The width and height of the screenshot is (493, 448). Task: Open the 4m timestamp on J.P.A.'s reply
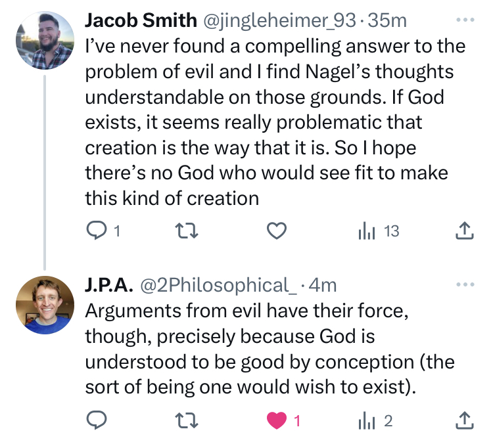[x=322, y=285]
